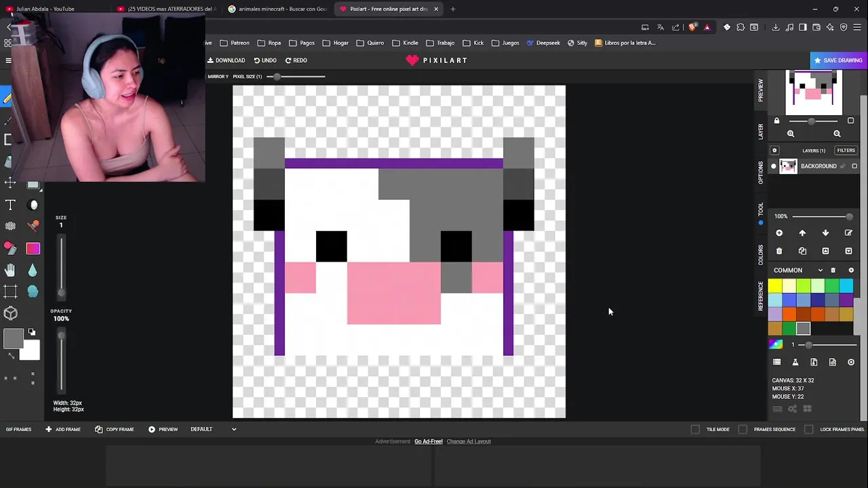Image resolution: width=868 pixels, height=488 pixels.
Task: Select the gradient tool
Action: (33, 248)
